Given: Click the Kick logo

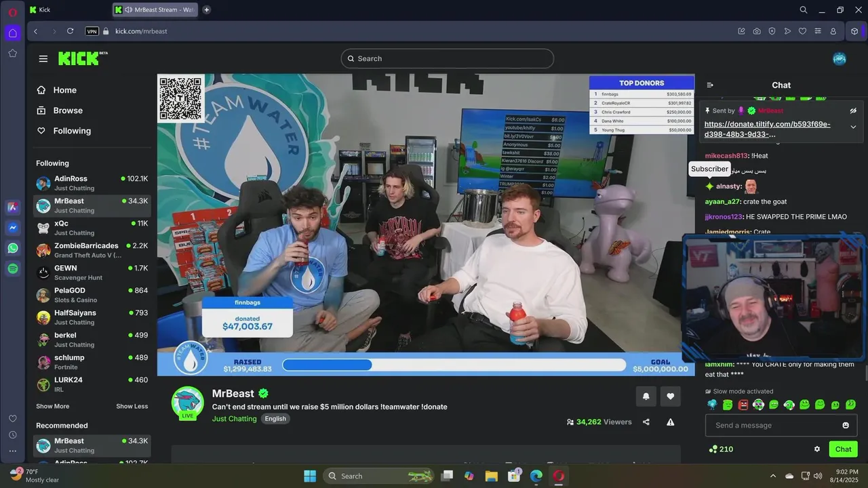Looking at the screenshot, I should [82, 58].
